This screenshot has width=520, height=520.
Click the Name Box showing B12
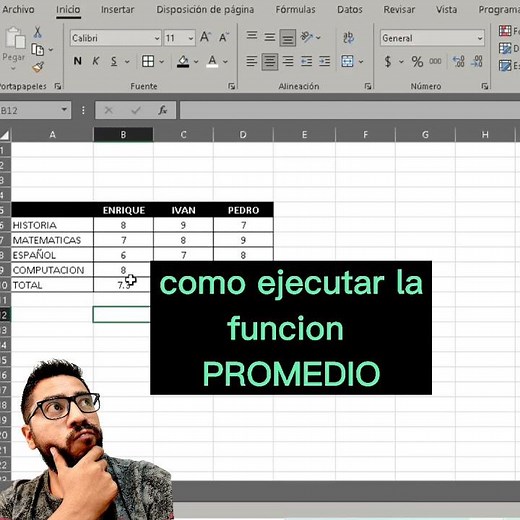click(x=30, y=110)
